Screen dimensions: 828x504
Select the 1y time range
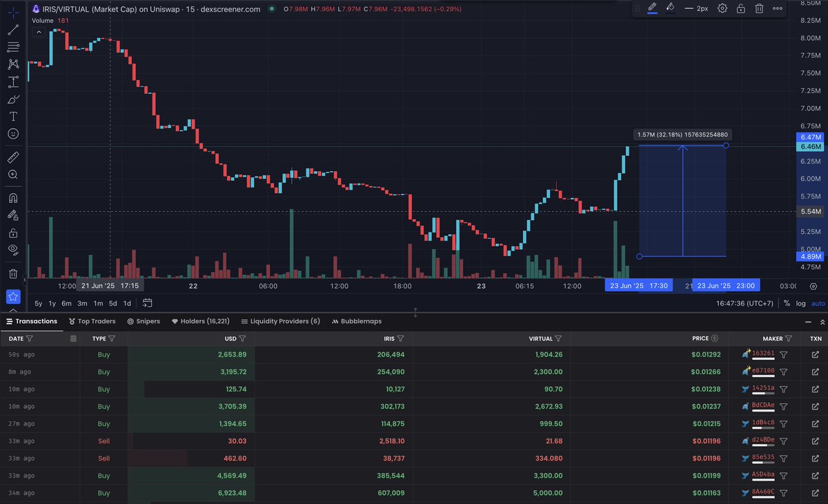52,303
